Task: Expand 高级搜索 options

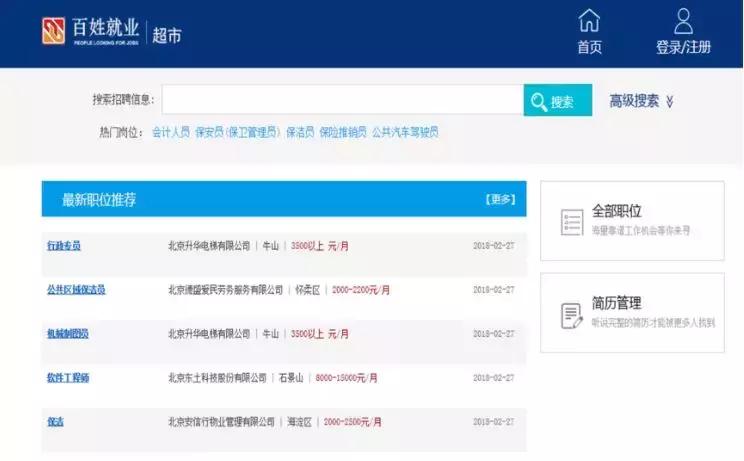Action: 641,101
